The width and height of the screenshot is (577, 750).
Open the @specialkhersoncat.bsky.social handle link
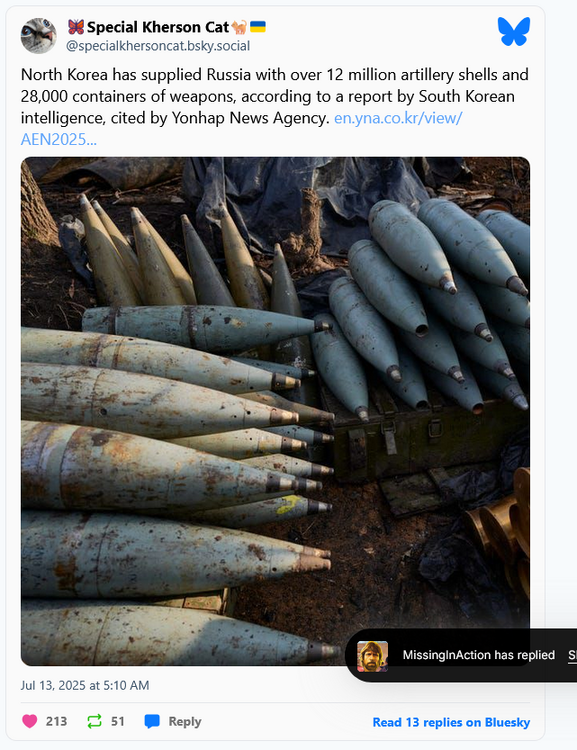coord(158,46)
